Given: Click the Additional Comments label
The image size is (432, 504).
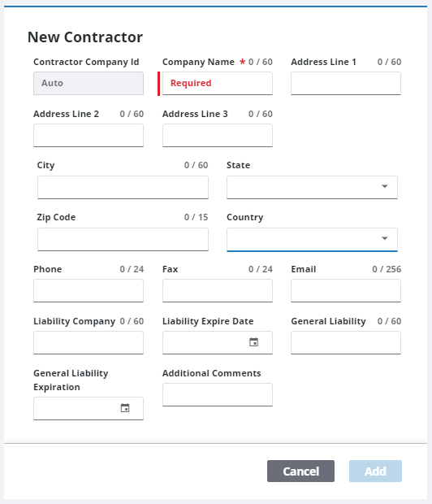Looking at the screenshot, I should pyautogui.click(x=211, y=373).
